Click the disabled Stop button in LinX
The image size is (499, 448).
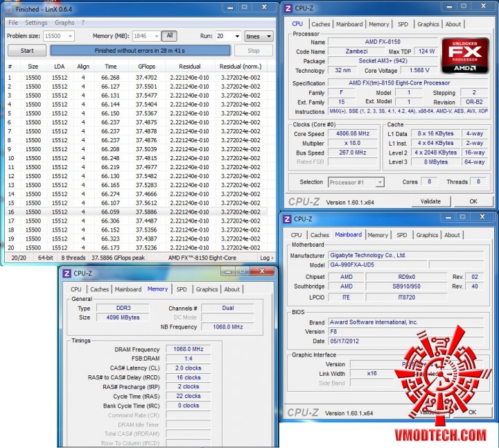click(254, 51)
